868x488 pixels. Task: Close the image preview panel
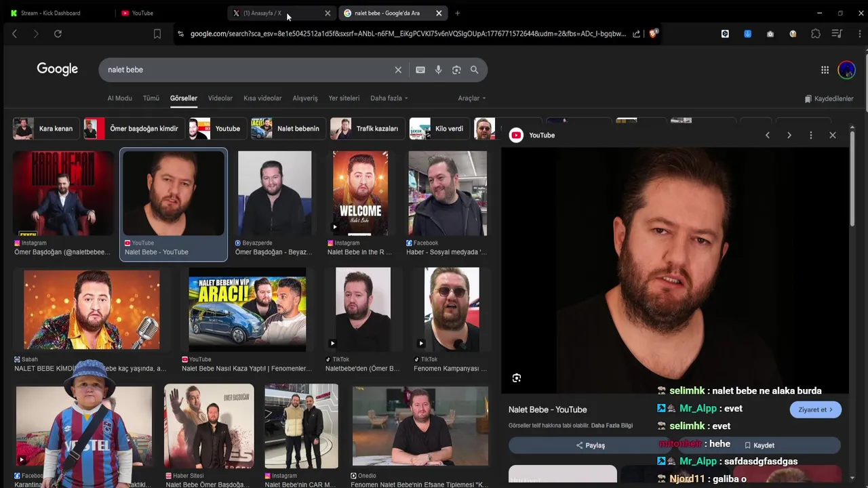click(833, 136)
